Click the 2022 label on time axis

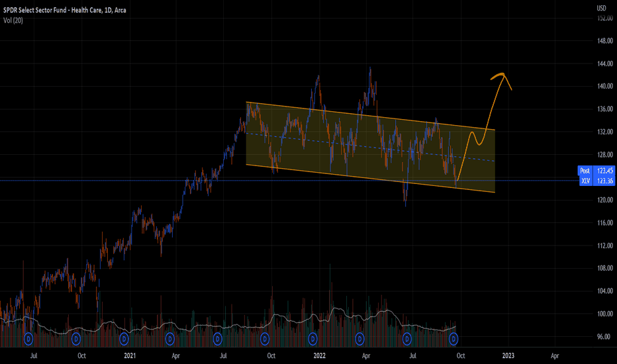click(320, 356)
